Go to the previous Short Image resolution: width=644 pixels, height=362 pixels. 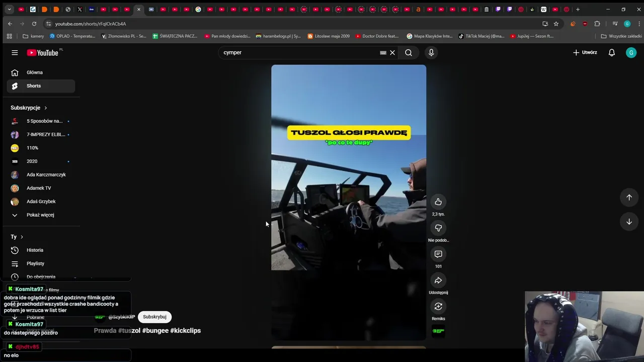(x=629, y=198)
